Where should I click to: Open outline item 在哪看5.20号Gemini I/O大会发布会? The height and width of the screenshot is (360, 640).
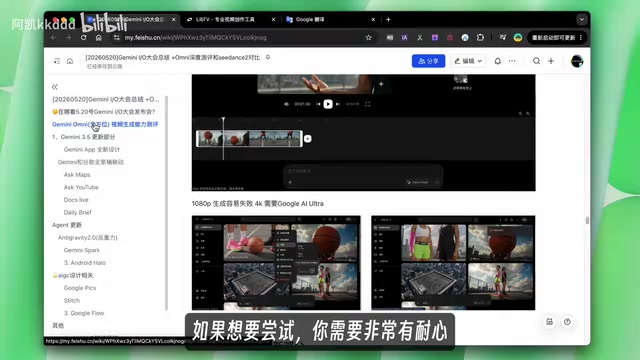tap(104, 111)
